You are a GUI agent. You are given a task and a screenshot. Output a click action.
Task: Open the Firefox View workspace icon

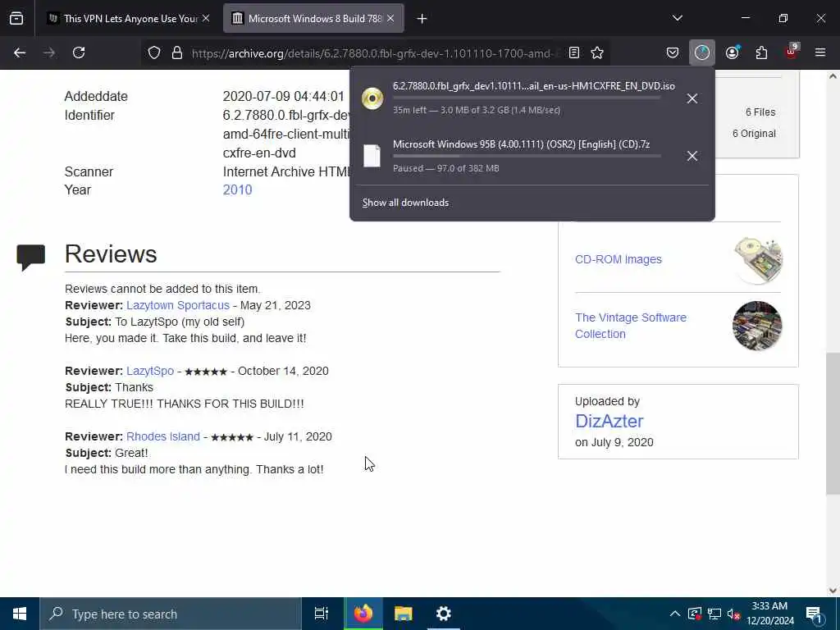[16, 18]
